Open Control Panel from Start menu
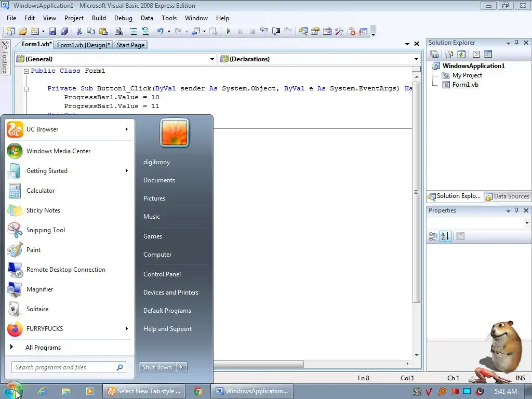The height and width of the screenshot is (399, 532). (x=162, y=274)
